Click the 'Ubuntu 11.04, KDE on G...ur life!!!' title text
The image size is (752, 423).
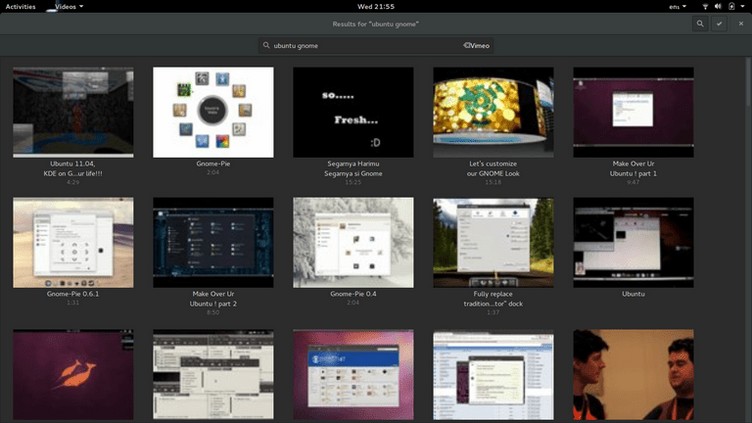point(73,168)
